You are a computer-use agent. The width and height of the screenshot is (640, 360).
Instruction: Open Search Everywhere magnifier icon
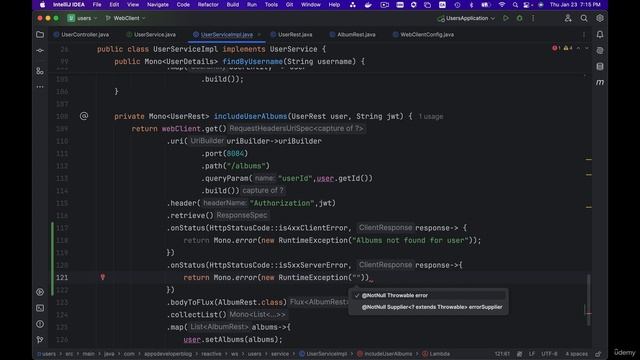584,18
